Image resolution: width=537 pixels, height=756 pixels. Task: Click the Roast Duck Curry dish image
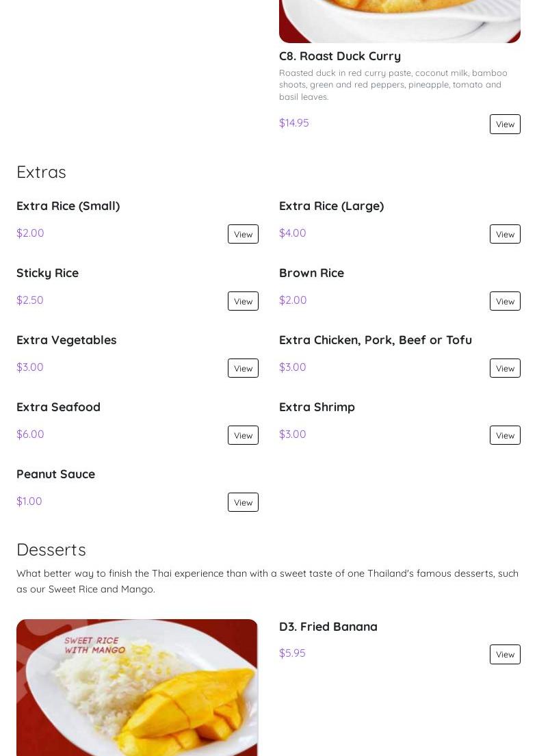click(x=400, y=21)
